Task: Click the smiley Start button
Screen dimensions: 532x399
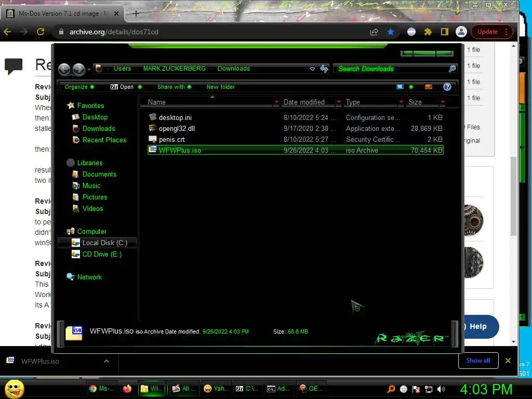Action: [14, 389]
